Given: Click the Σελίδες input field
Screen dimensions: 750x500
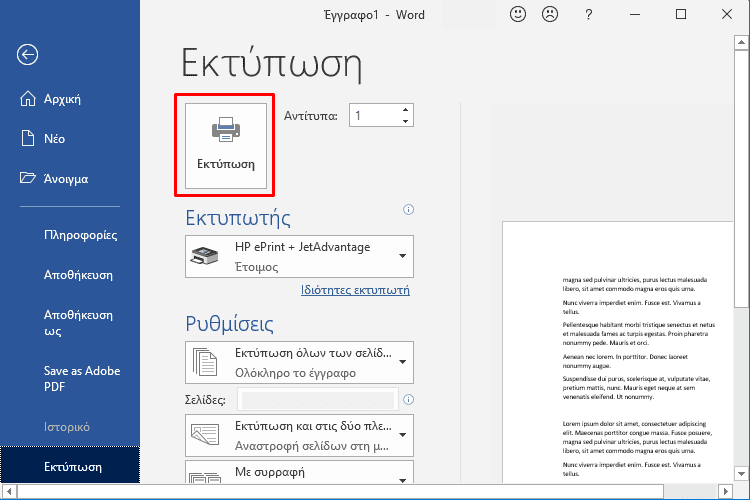Looking at the screenshot, I should [x=318, y=400].
